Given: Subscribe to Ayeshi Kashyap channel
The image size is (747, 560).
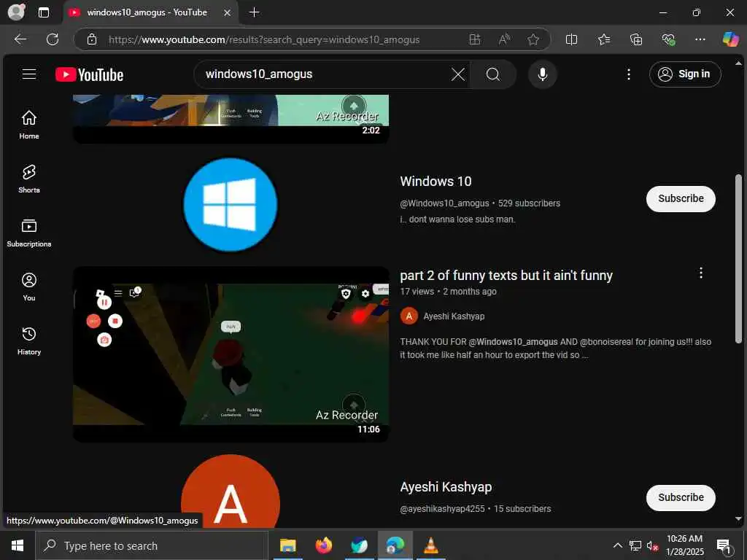Looking at the screenshot, I should (681, 497).
